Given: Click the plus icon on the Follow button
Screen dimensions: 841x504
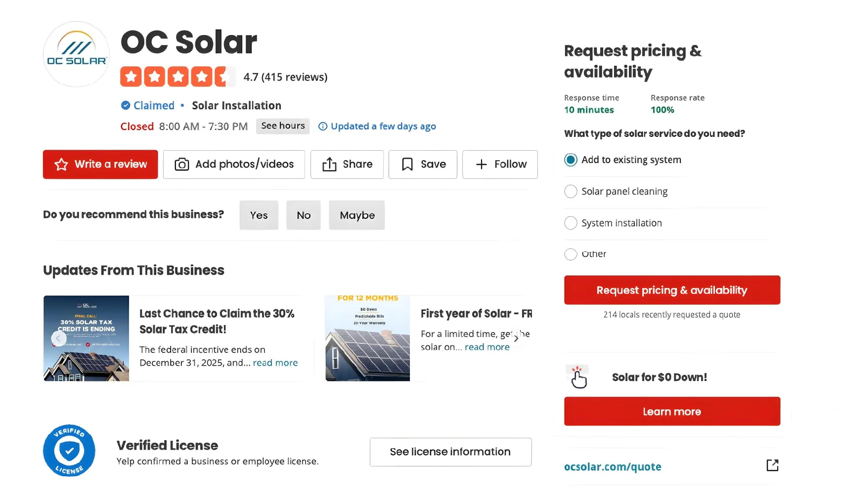Looking at the screenshot, I should 481,164.
